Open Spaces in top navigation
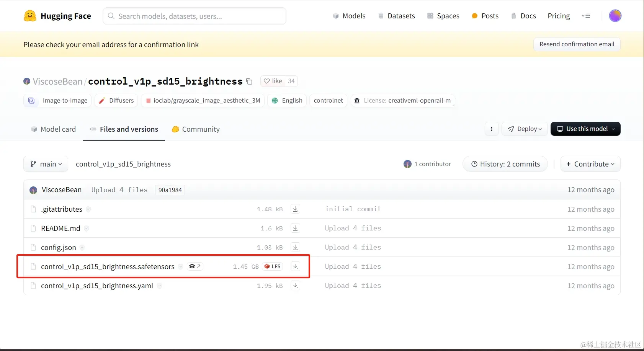This screenshot has height=351, width=644. [x=443, y=16]
